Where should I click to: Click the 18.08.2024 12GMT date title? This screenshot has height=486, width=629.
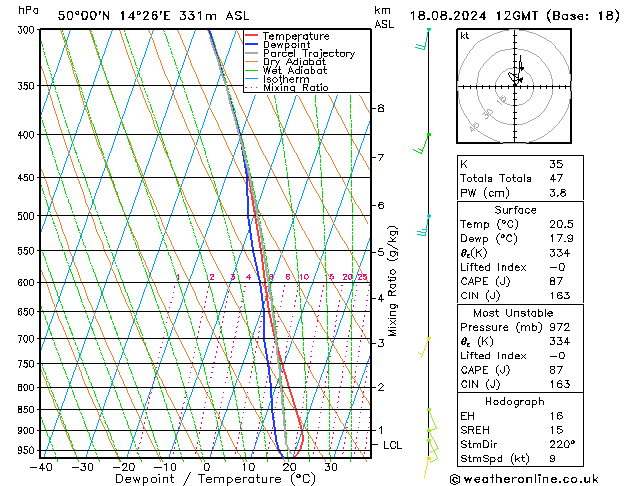517,16
